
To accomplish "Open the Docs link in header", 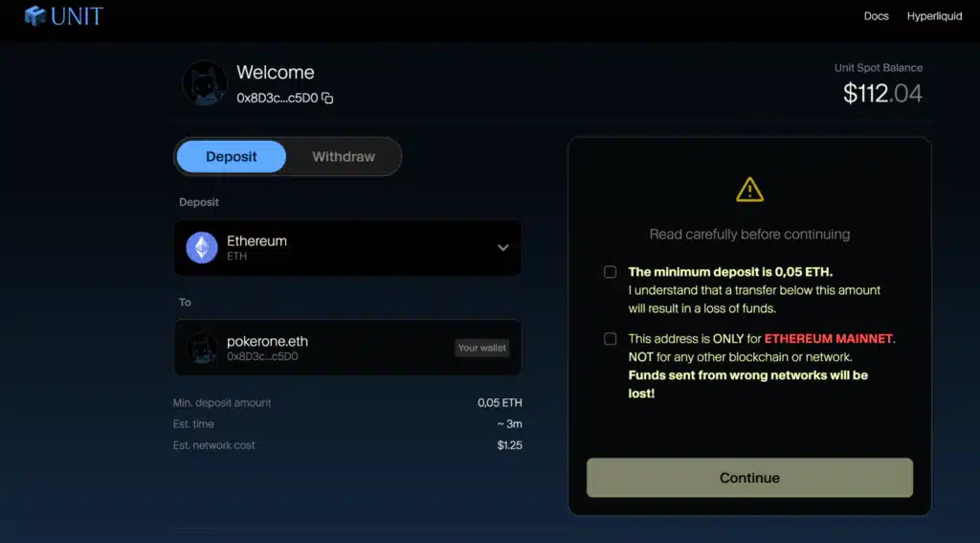I will [876, 16].
